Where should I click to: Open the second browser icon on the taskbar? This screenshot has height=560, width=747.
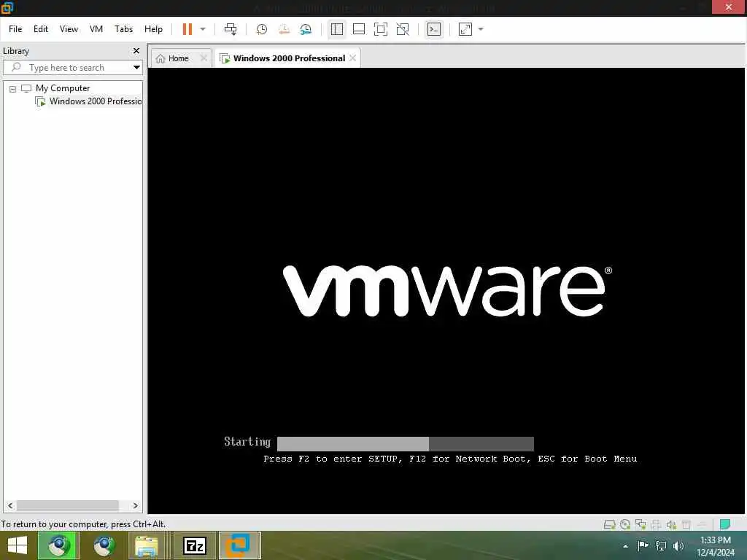104,545
